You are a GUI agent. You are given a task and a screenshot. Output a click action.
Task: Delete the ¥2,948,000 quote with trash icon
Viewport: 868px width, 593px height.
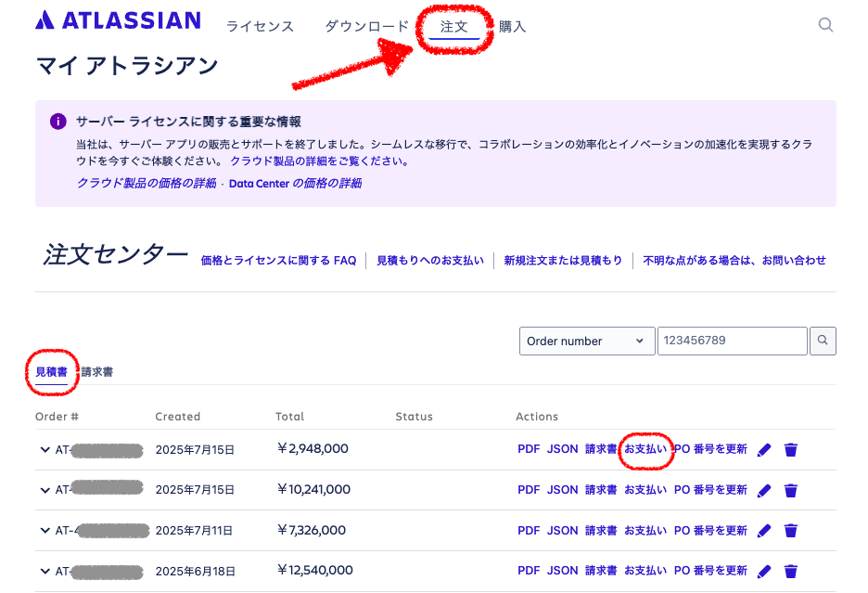click(791, 450)
